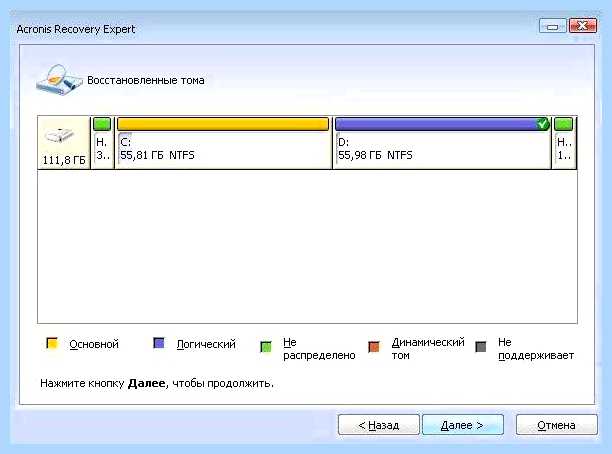The image size is (612, 454).
Task: Click the yellow Основной legend swatch
Action: click(x=52, y=343)
